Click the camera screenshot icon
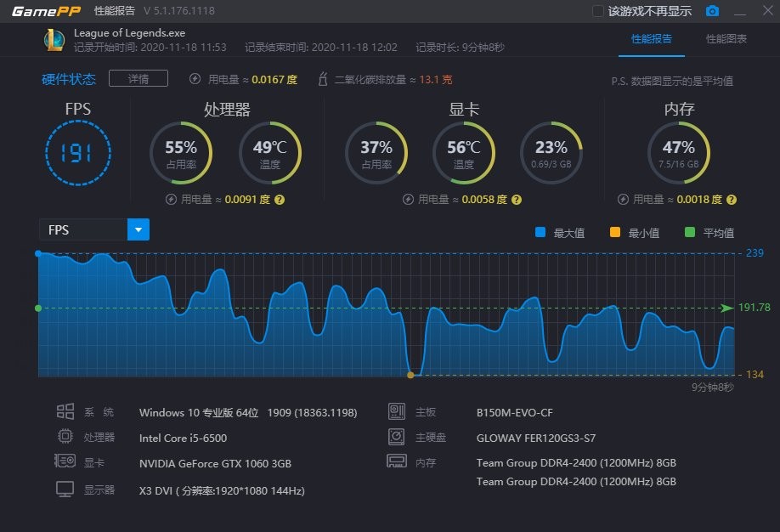This screenshot has height=532, width=780. [x=712, y=11]
